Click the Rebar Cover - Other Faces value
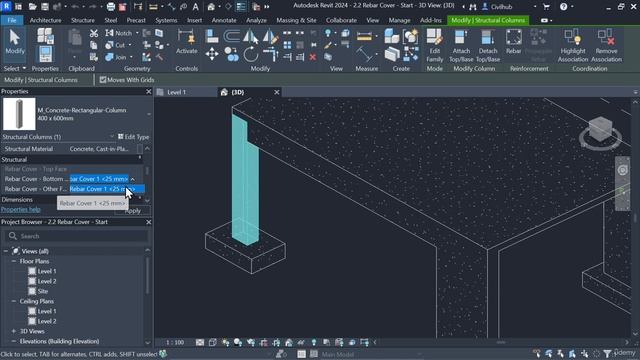Image resolution: width=640 pixels, height=360 pixels. (x=107, y=189)
